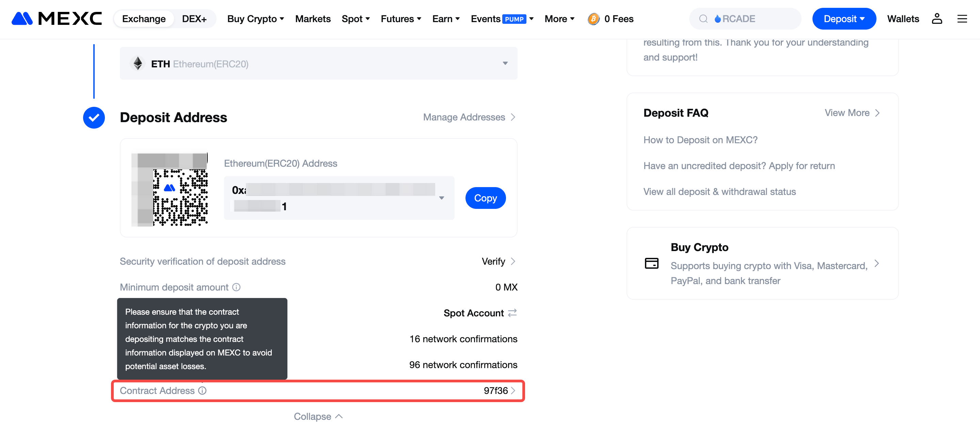This screenshot has height=430, width=980.
Task: Open contract address 97f36
Action: point(499,391)
